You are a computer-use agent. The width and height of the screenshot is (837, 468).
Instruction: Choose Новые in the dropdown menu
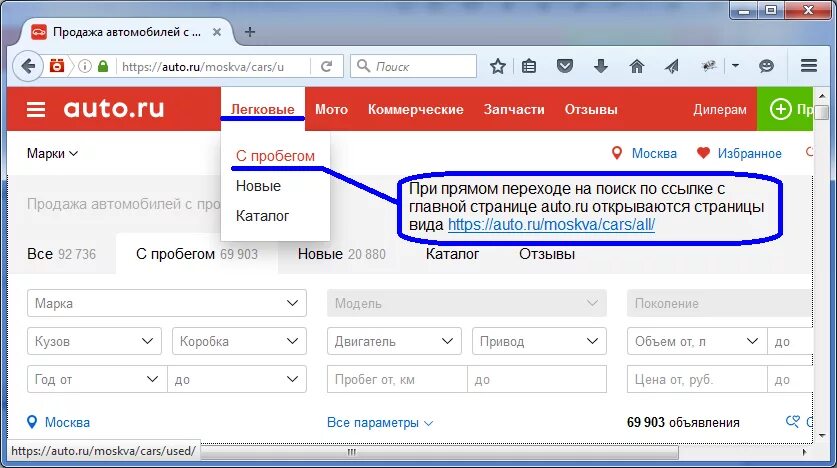(258, 186)
